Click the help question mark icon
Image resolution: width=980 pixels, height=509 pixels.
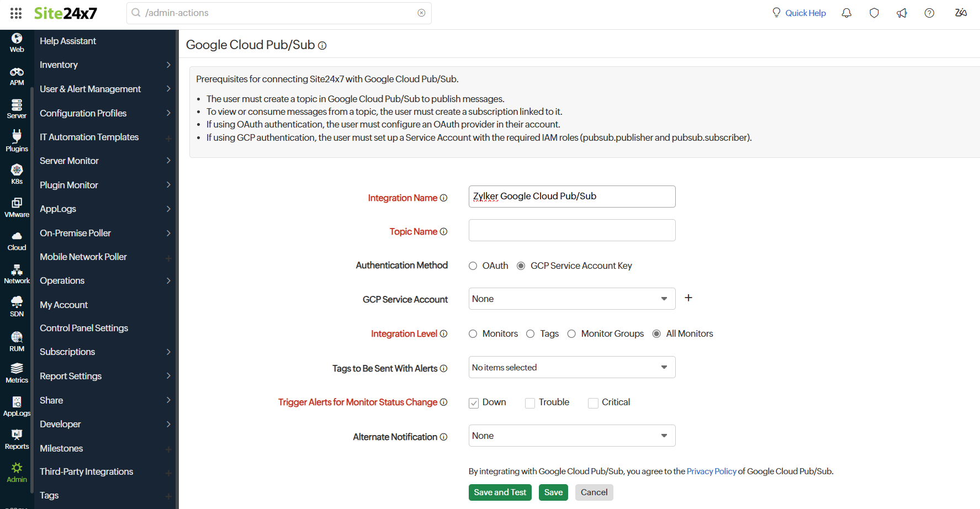point(929,13)
